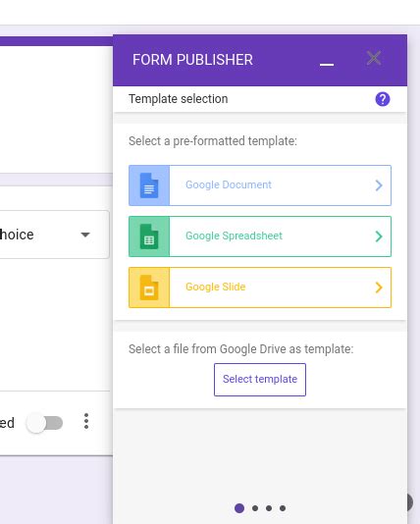420x524 pixels.
Task: Close the Form Publisher panel
Action: 374,58
